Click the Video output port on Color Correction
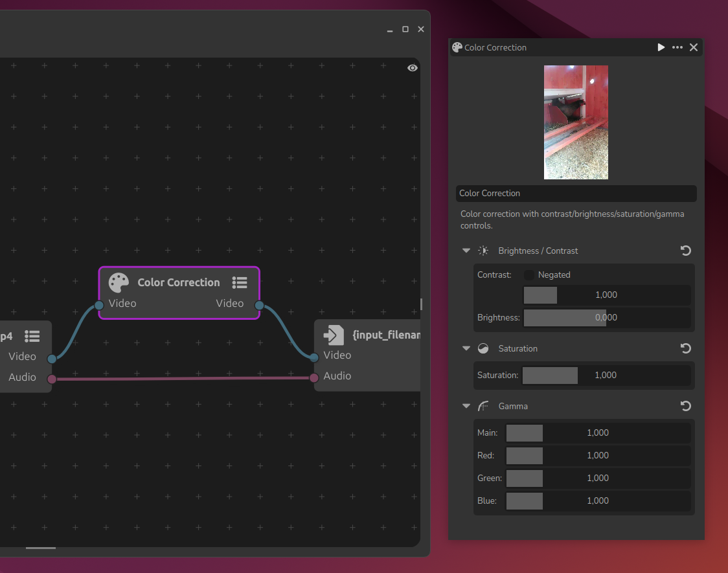 click(x=259, y=306)
